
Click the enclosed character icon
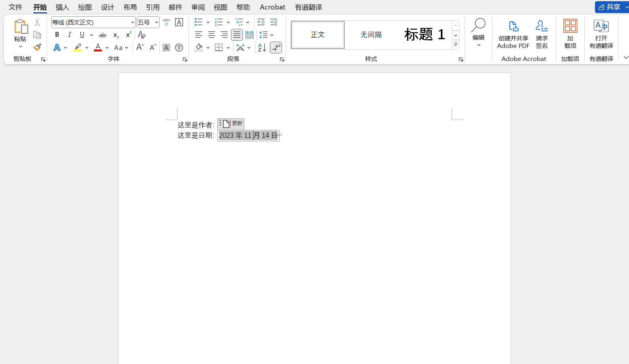click(x=179, y=48)
